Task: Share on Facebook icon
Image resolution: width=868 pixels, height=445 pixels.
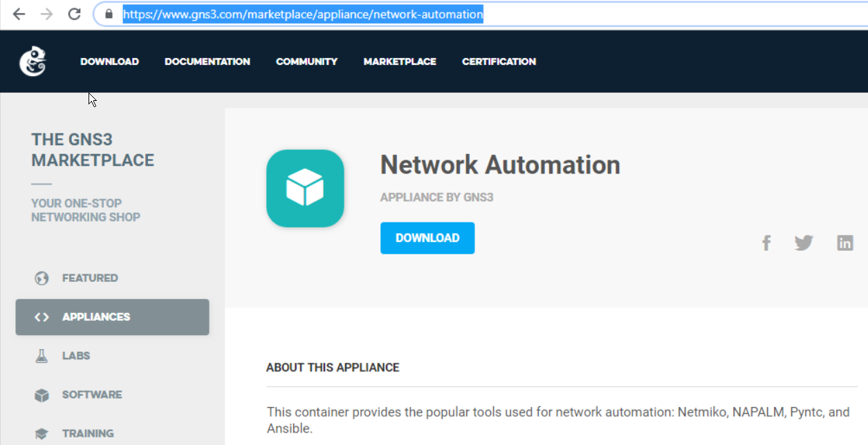Action: tap(766, 243)
